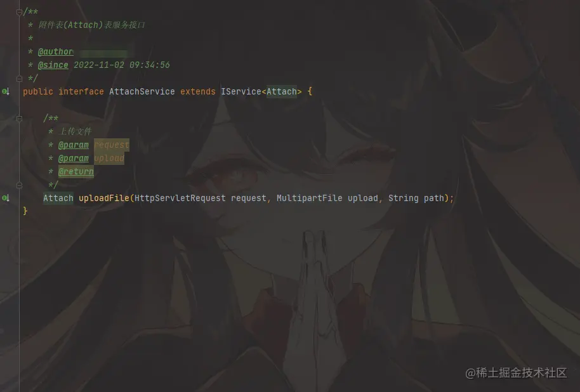Click the Attach return type of uploadFile
The height and width of the screenshot is (392, 580).
click(x=58, y=198)
